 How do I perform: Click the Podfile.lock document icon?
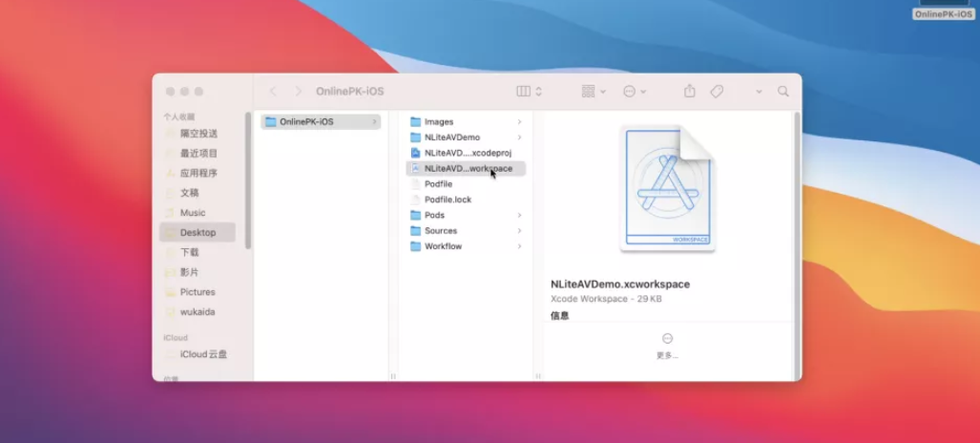point(416,200)
